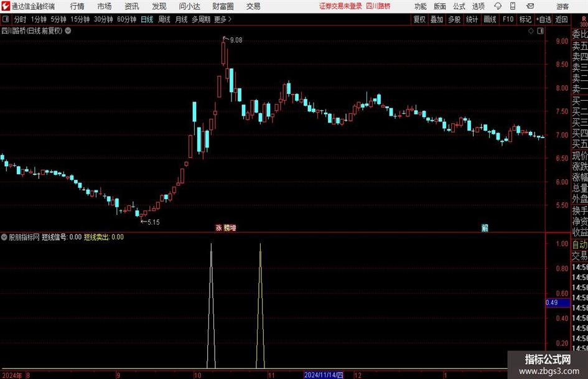Screen dimensions: 588x379
Task: Toggle the right panel icon in chart corner
Action: (x=540, y=31)
